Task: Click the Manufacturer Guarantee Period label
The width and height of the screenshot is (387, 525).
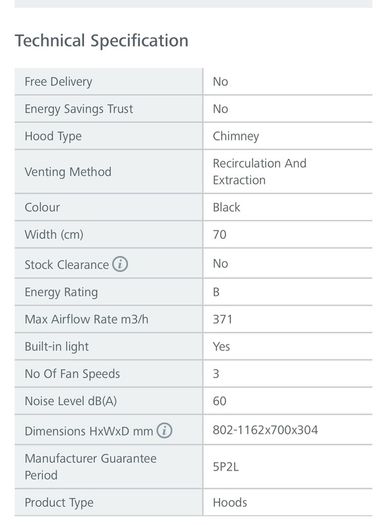Action: pos(90,467)
